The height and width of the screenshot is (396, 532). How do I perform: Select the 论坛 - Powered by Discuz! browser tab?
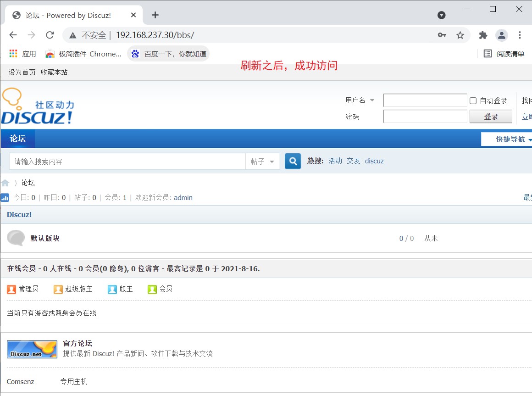[x=74, y=15]
